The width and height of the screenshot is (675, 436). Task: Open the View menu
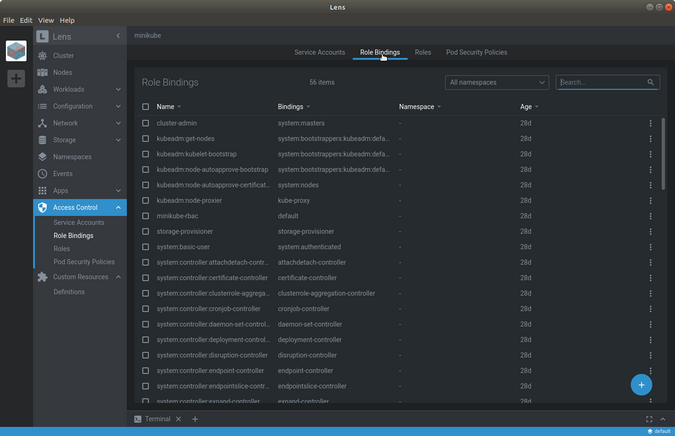point(46,20)
